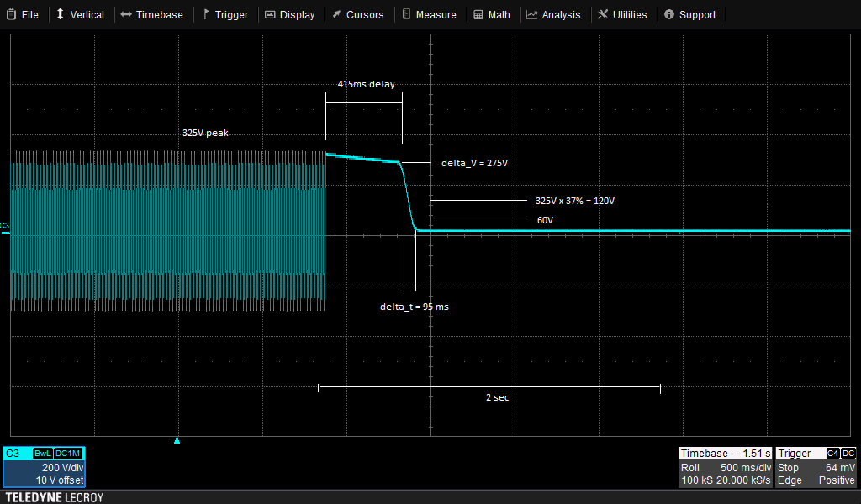Image resolution: width=861 pixels, height=504 pixels.
Task: Open the Vertical menu
Action: tap(80, 14)
